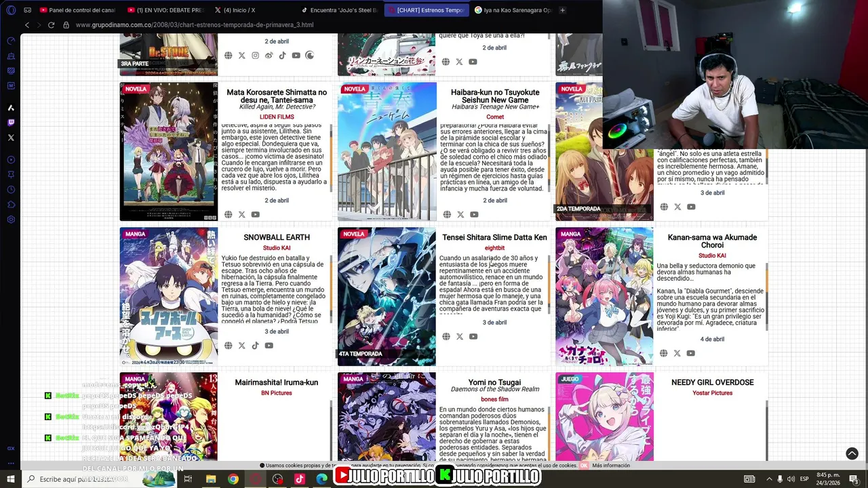Open settings gear in the Opera GX sidebar
Image resolution: width=868 pixels, height=488 pixels.
click(11, 220)
